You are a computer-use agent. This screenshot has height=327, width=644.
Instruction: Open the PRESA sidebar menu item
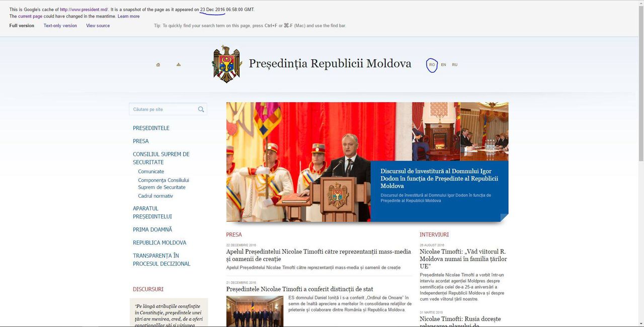tap(141, 141)
